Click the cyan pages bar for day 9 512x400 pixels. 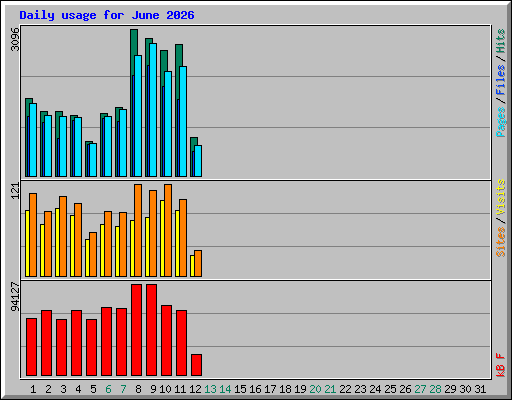[x=153, y=110]
